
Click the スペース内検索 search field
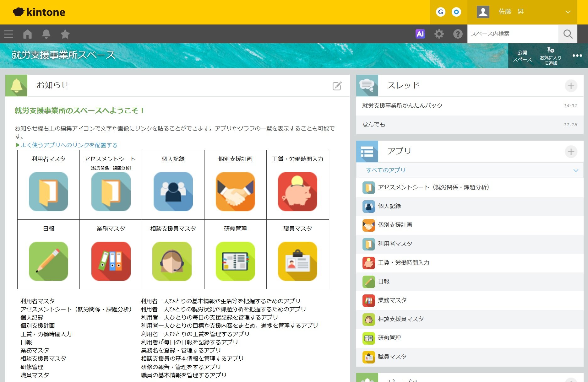513,34
